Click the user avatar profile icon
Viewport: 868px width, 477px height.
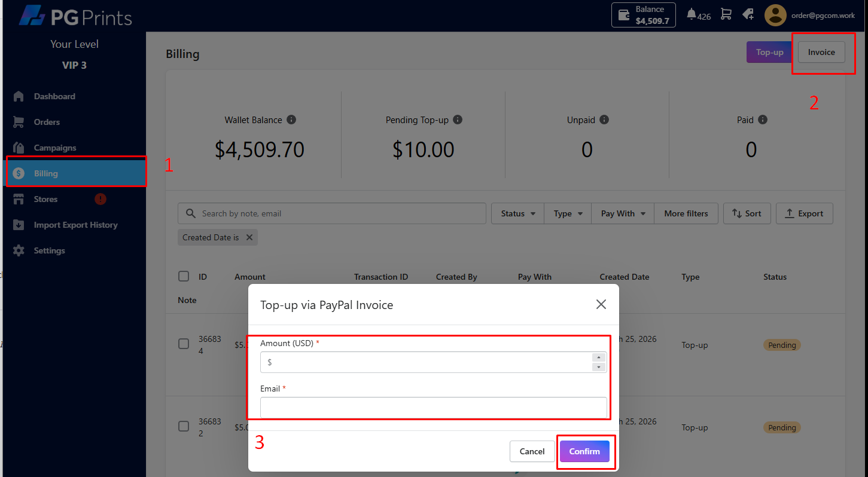pos(775,16)
